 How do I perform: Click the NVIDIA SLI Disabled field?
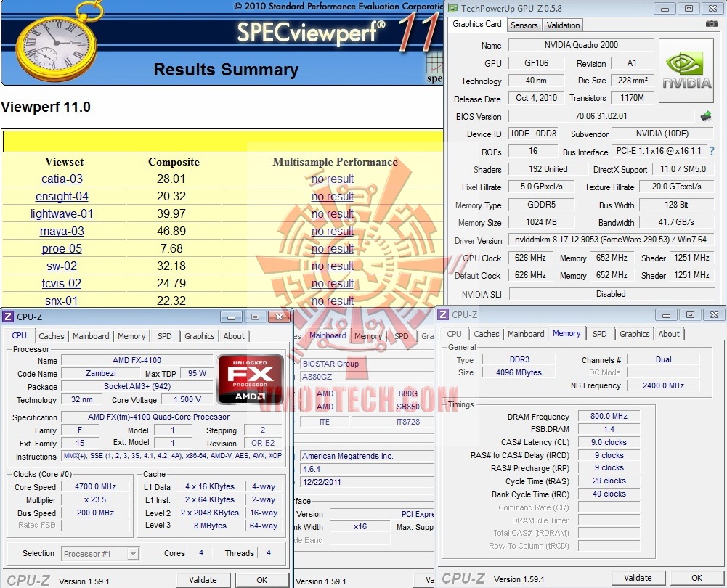(x=611, y=294)
